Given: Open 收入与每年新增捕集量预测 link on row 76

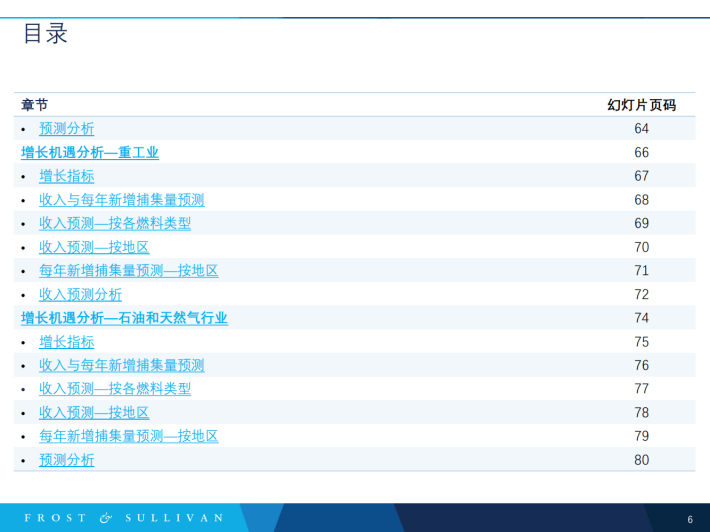Looking at the screenshot, I should pyautogui.click(x=122, y=365).
